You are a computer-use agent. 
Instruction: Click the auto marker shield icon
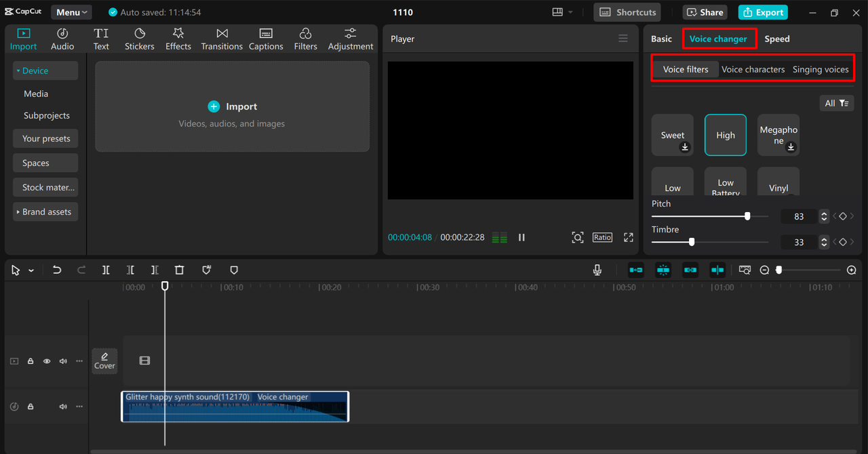click(207, 270)
